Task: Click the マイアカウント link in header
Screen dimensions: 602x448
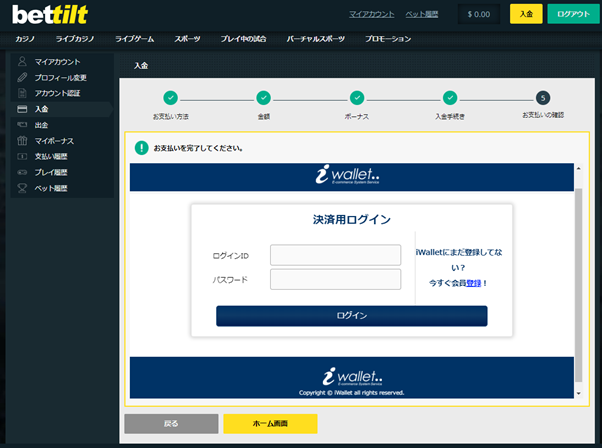Action: 372,14
